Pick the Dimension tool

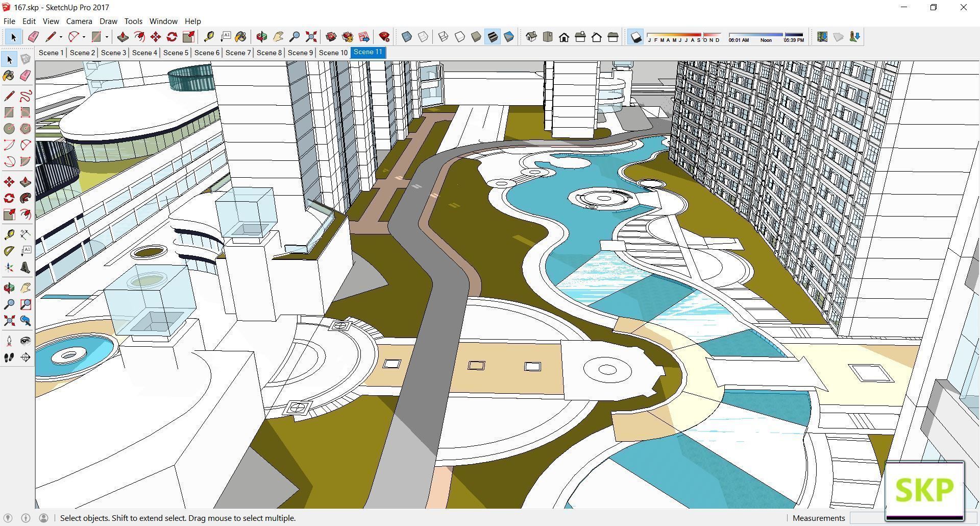[x=25, y=235]
